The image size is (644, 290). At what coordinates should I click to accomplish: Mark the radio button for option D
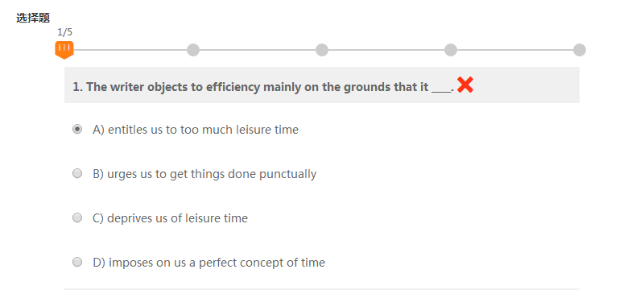pyautogui.click(x=77, y=262)
